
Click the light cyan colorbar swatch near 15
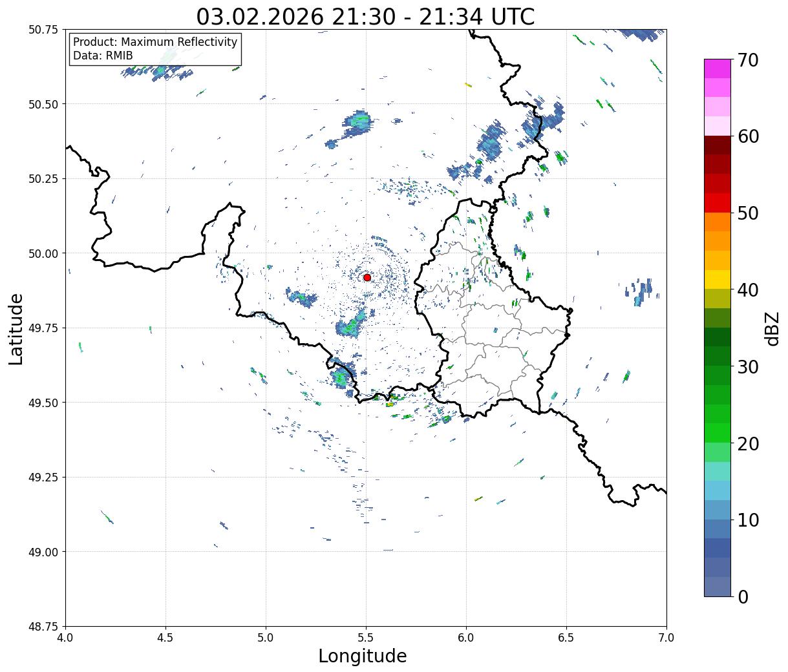pos(717,471)
